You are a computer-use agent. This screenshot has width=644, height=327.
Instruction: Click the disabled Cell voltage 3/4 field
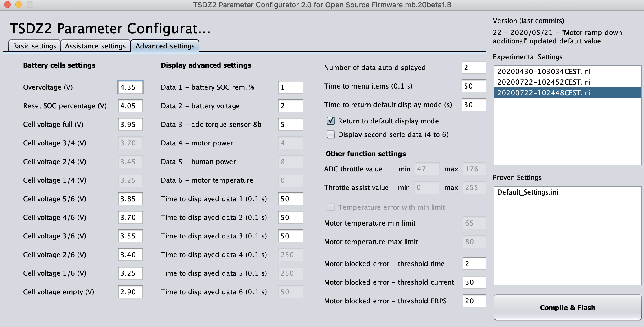[x=130, y=143]
